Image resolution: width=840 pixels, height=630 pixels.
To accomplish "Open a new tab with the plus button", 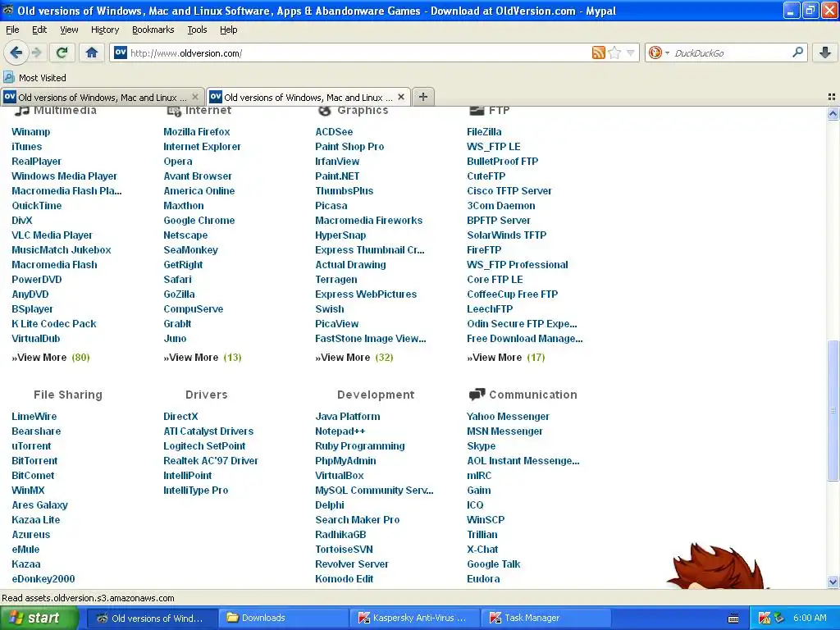I will [x=423, y=97].
